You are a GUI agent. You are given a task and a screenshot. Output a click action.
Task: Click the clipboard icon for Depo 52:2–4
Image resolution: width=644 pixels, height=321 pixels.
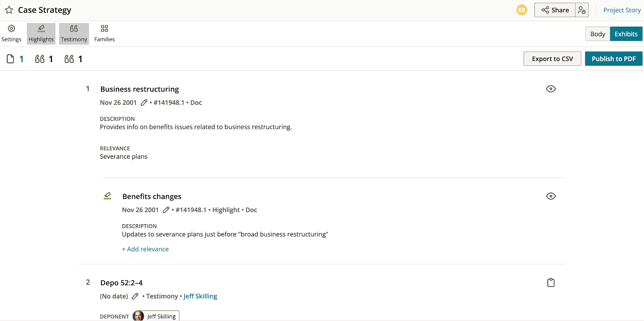pyautogui.click(x=551, y=283)
